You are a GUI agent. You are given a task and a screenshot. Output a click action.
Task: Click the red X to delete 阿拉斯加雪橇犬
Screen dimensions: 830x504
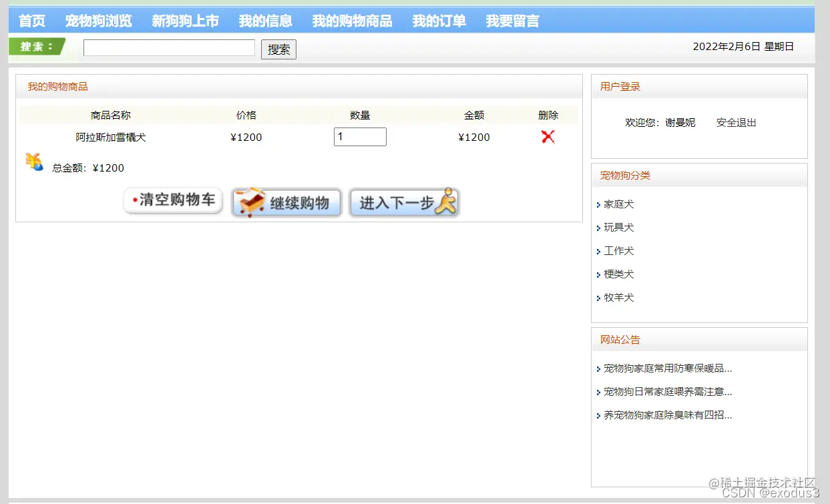pos(548,136)
